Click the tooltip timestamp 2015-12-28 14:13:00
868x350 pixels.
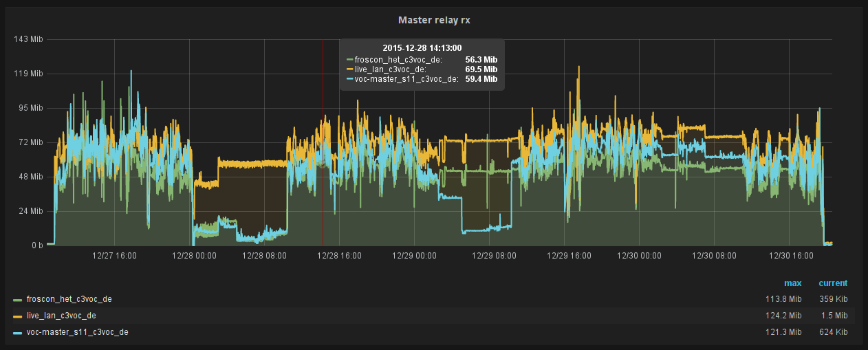[422, 47]
